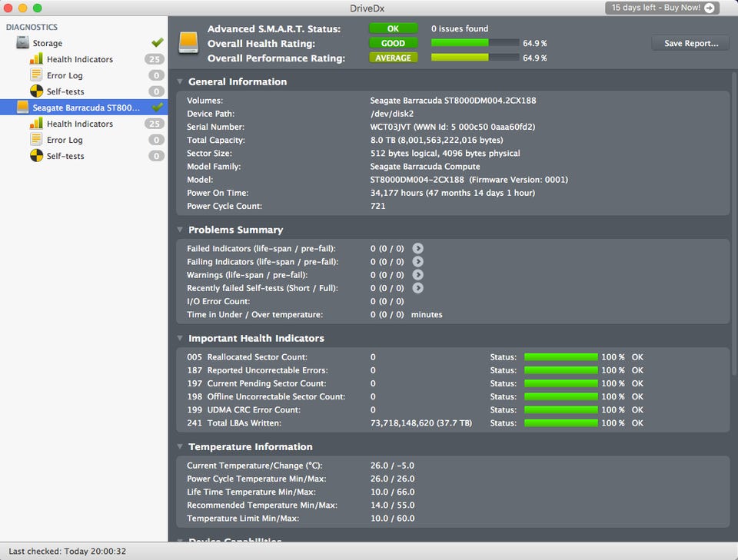The image size is (738, 560).
Task: Open Self-tests under Storage
Action: [x=84, y=91]
